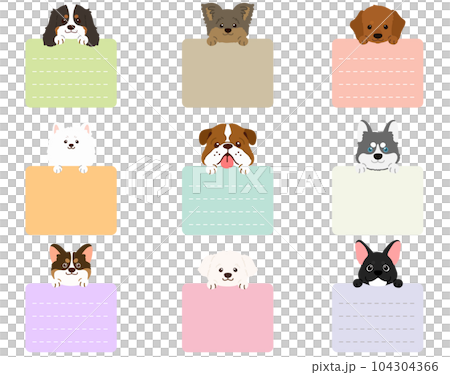Click the black French bulldog illustration
This screenshot has height=375, width=450.
pyautogui.click(x=378, y=264)
